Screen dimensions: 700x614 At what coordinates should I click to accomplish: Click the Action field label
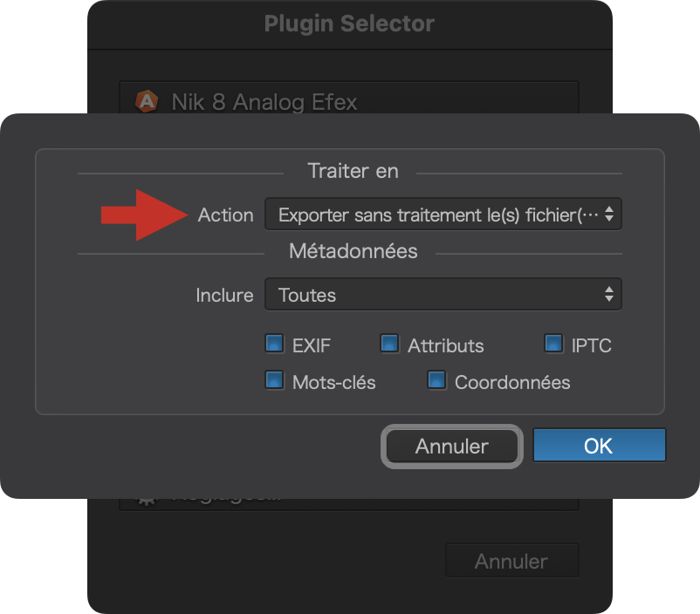tap(225, 215)
